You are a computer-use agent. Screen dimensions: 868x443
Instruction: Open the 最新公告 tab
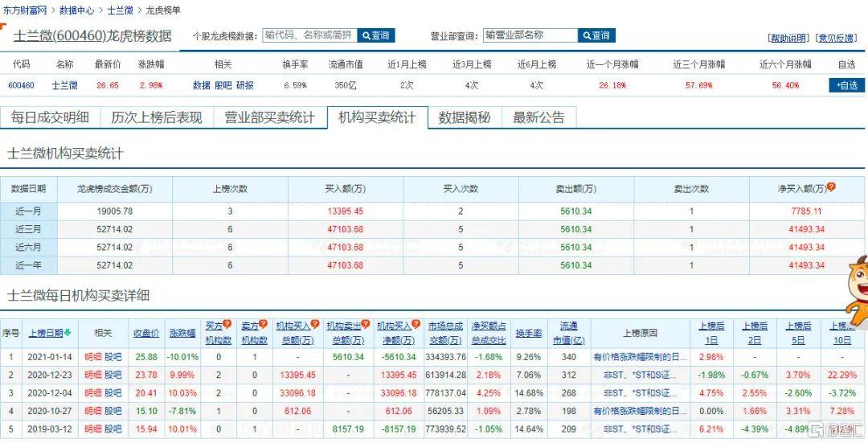click(538, 117)
